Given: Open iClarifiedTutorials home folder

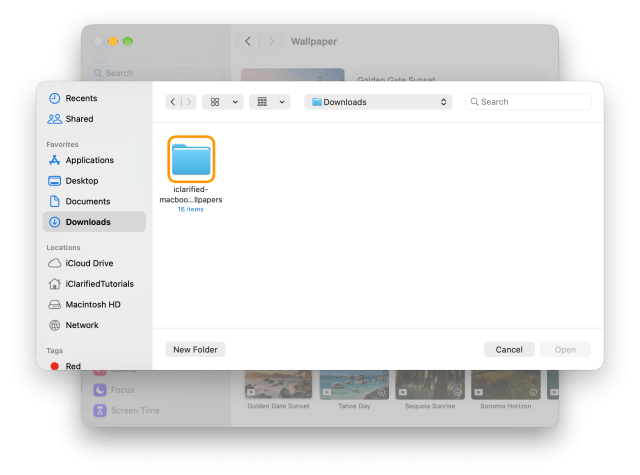Looking at the screenshot, I should tap(94, 284).
